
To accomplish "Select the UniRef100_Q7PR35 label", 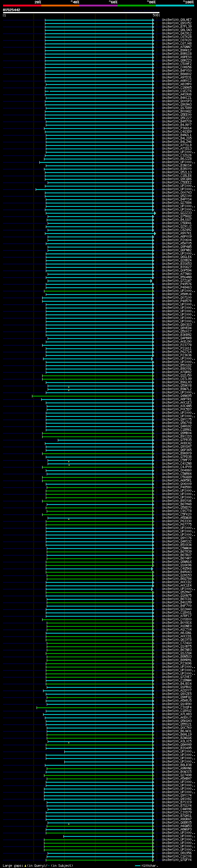I will coord(176,440).
